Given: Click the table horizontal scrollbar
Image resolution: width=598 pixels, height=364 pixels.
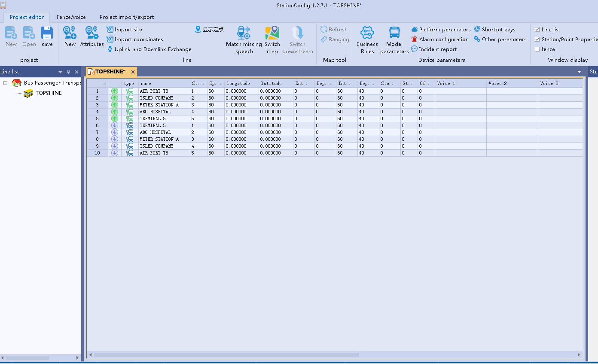Looking at the screenshot, I should [226, 355].
